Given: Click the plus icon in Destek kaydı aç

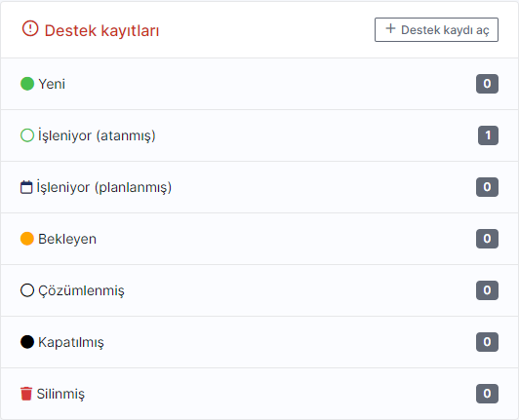Looking at the screenshot, I should (x=390, y=28).
